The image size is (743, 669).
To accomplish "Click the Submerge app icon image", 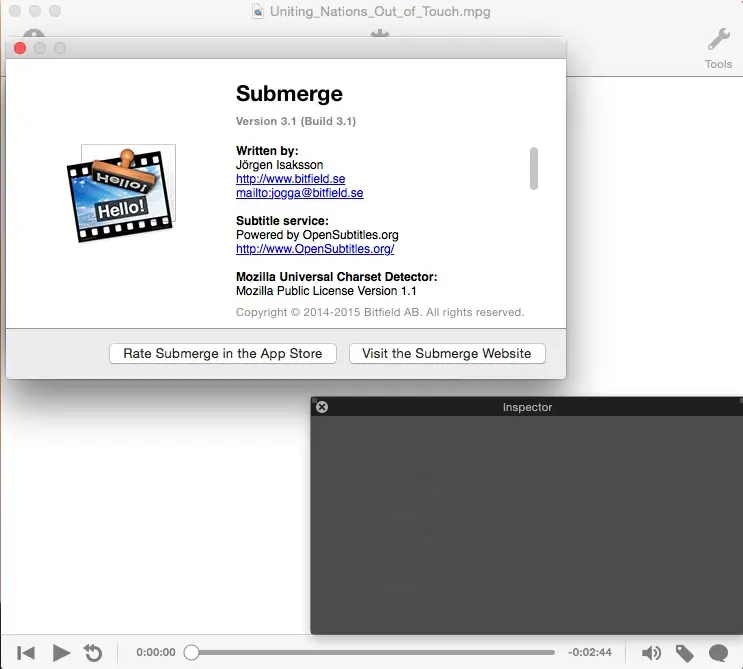I will click(121, 194).
